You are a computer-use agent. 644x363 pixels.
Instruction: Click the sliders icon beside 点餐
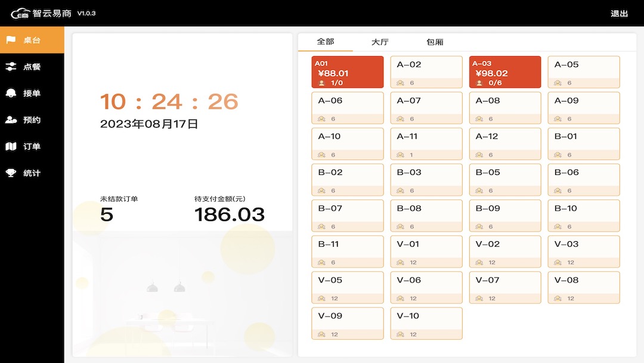point(11,67)
